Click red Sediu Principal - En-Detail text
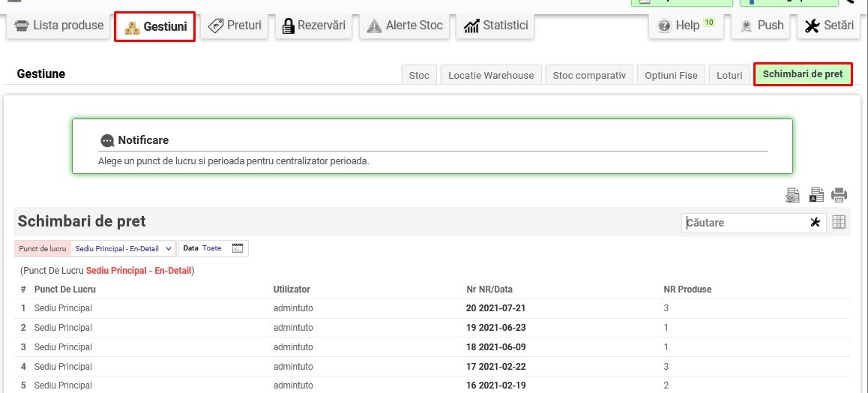Viewport: 868px width, 393px height. 139,271
